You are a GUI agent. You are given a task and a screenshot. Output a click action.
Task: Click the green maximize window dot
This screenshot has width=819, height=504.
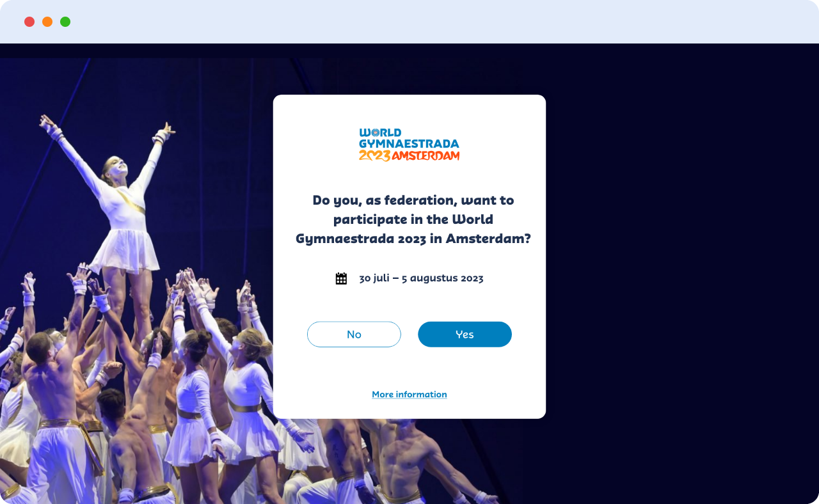[x=65, y=22]
